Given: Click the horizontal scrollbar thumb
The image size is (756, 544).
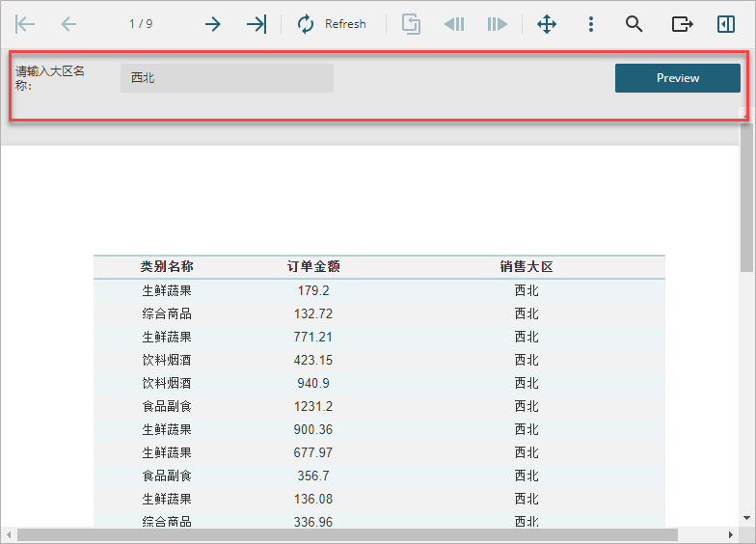Looking at the screenshot, I should [x=347, y=534].
